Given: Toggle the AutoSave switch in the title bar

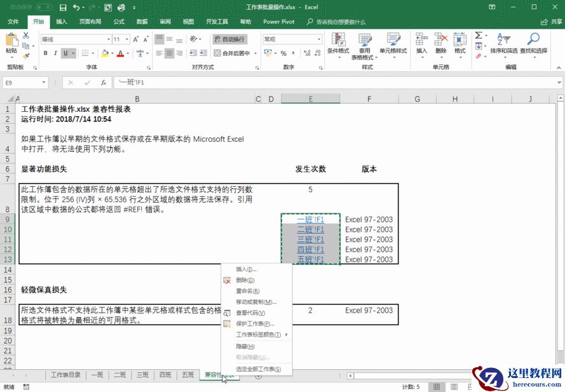Looking at the screenshot, I should coord(44,7).
